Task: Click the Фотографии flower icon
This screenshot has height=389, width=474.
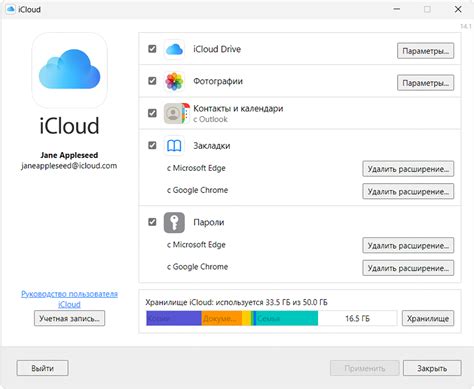Action: [x=174, y=81]
